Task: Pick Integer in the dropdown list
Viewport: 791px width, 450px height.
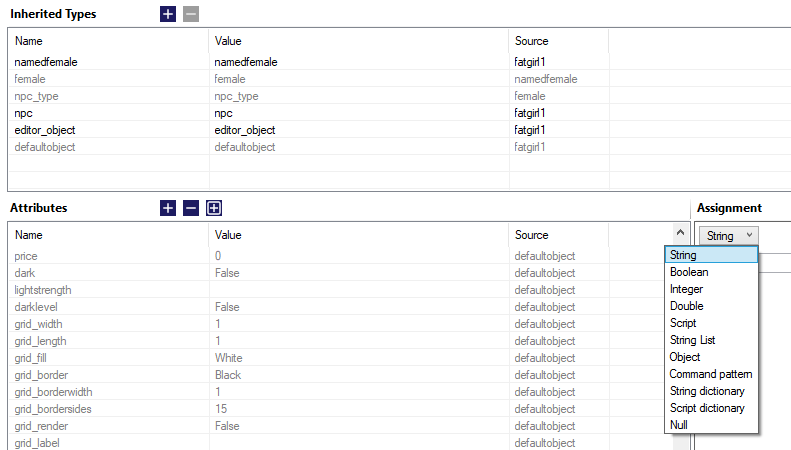Action: click(687, 289)
